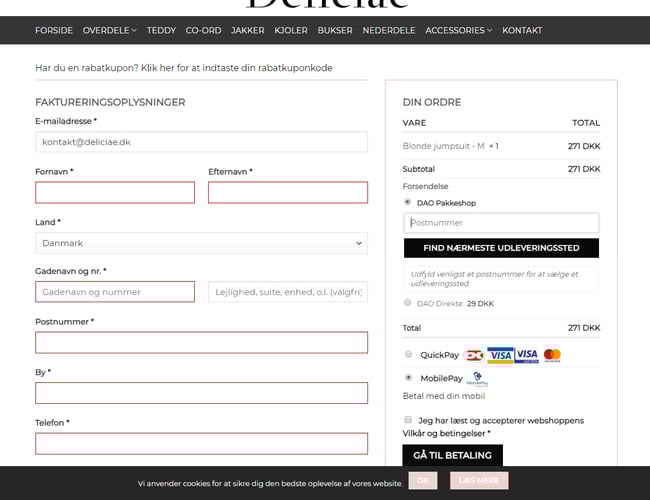
Task: Click into the Telefon field
Action: pos(201,444)
